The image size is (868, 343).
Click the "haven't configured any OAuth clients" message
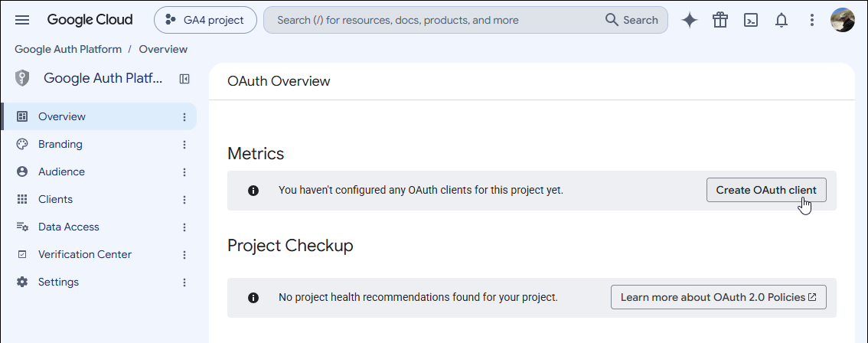421,190
